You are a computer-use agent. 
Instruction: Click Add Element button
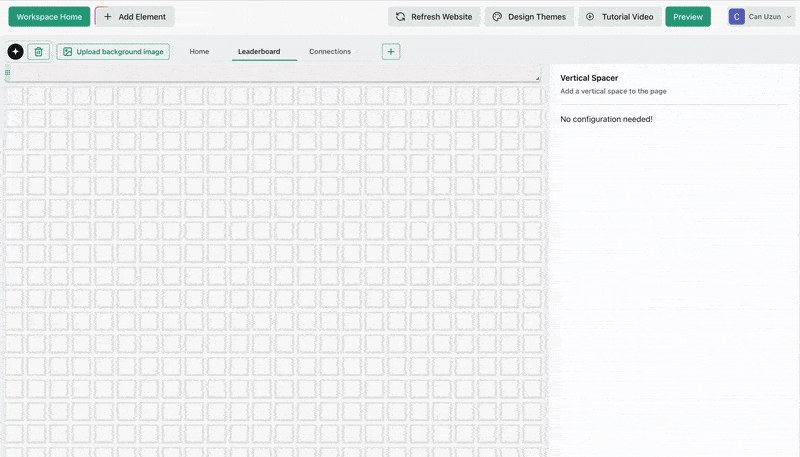point(135,17)
